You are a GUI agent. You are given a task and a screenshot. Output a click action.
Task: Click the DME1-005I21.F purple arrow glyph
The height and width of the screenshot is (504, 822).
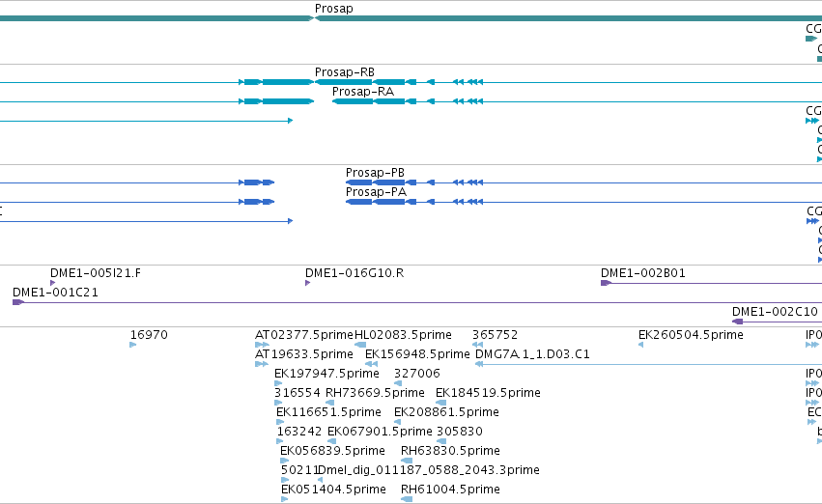52,283
